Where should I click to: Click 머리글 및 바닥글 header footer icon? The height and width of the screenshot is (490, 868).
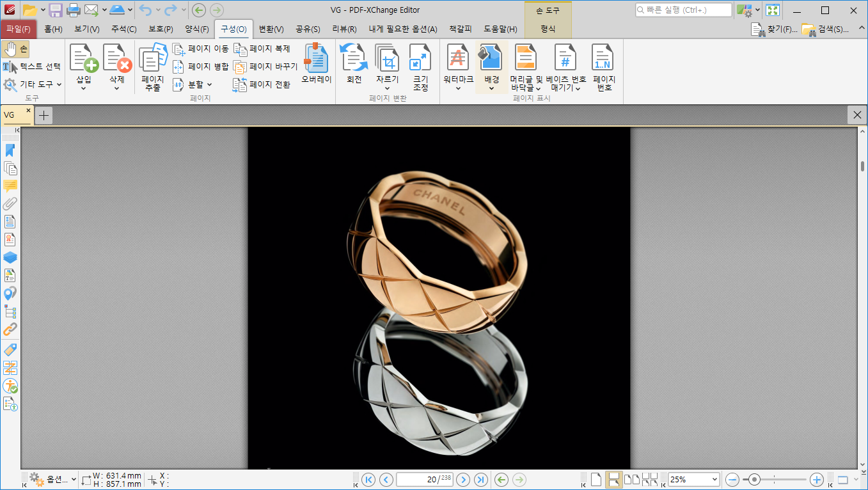point(526,58)
